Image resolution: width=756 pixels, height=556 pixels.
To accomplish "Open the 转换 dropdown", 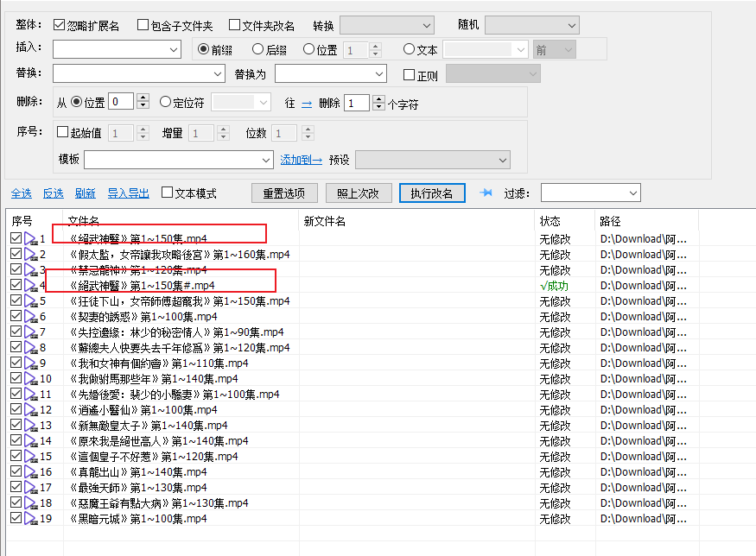I will [386, 25].
